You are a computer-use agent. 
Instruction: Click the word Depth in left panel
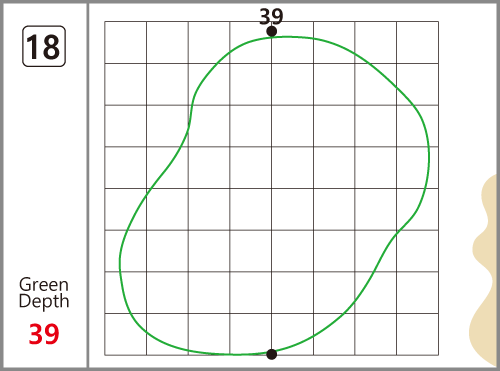(44, 301)
